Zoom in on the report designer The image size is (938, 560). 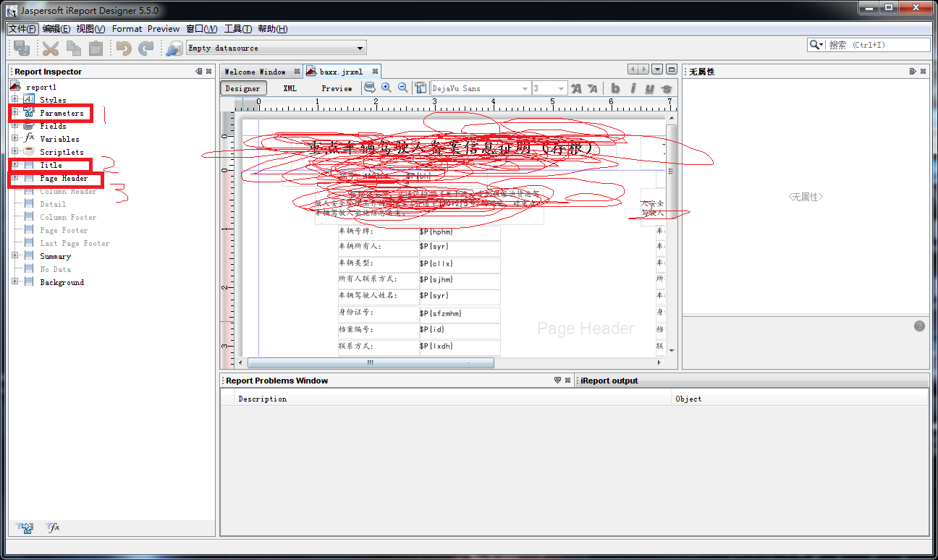click(x=386, y=88)
